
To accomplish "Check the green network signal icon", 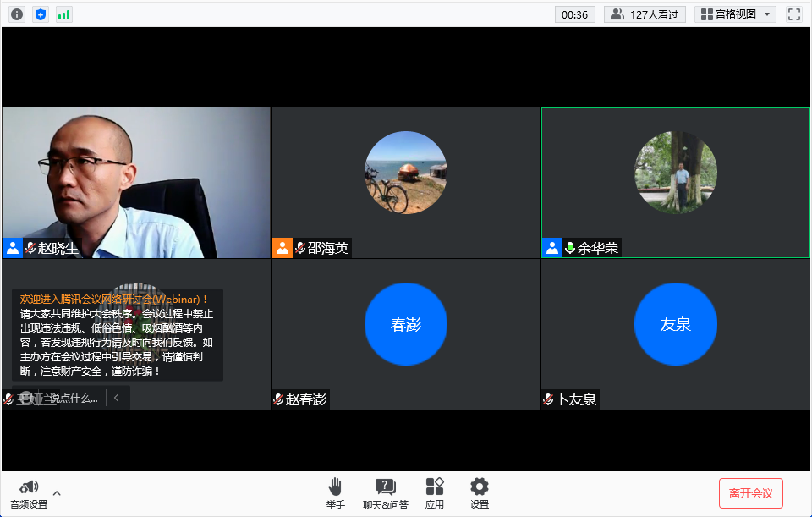I will tap(64, 14).
